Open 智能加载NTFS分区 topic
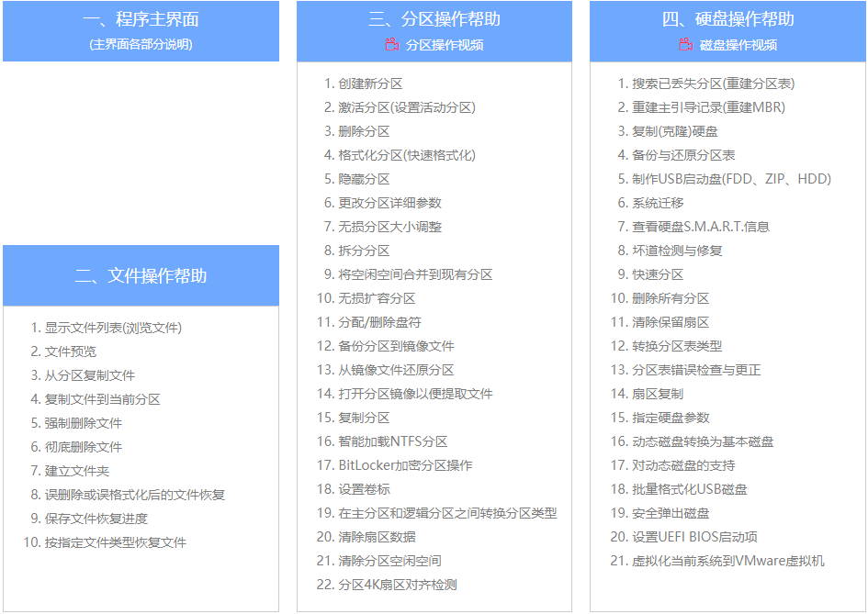The width and height of the screenshot is (868, 614). pyautogui.click(x=393, y=441)
